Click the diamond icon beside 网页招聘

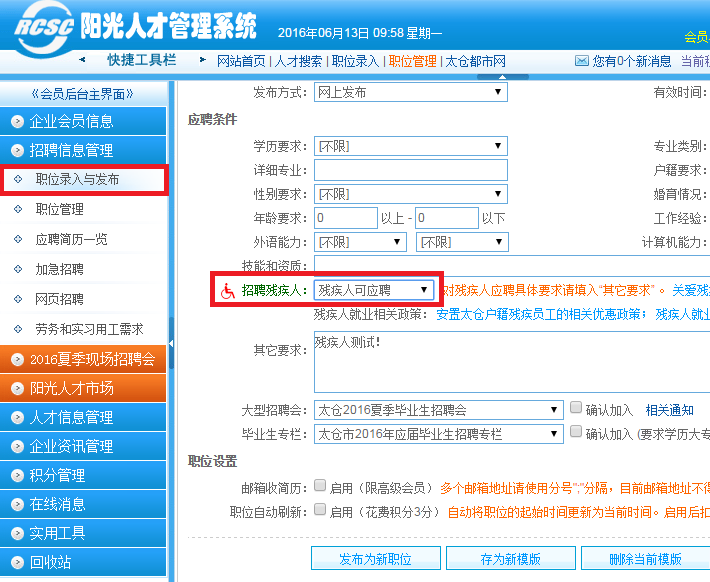click(17, 299)
